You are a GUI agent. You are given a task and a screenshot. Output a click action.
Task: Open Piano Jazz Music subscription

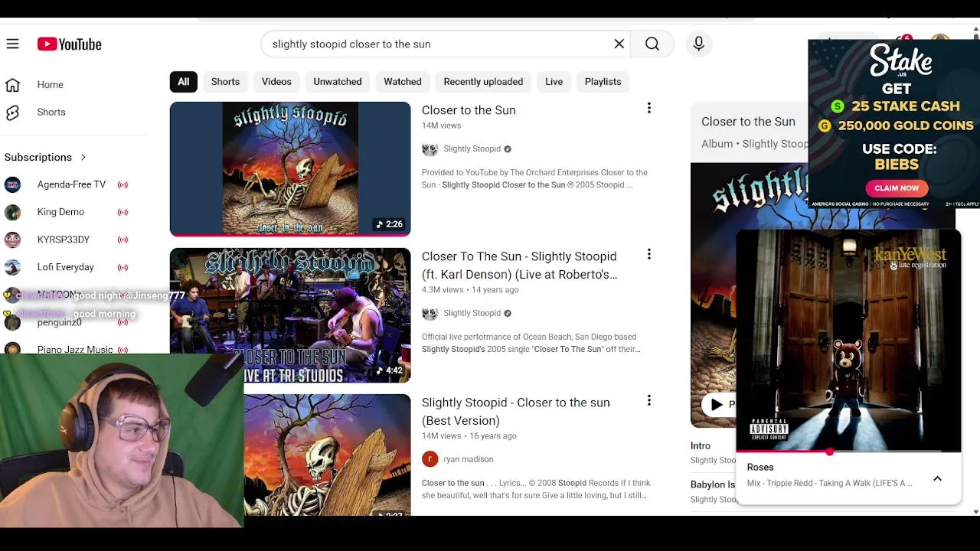(74, 349)
